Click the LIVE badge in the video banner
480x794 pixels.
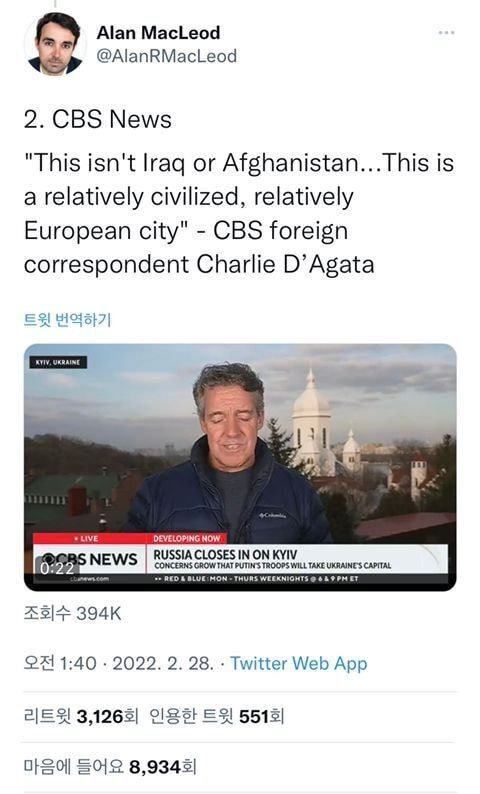pos(86,538)
